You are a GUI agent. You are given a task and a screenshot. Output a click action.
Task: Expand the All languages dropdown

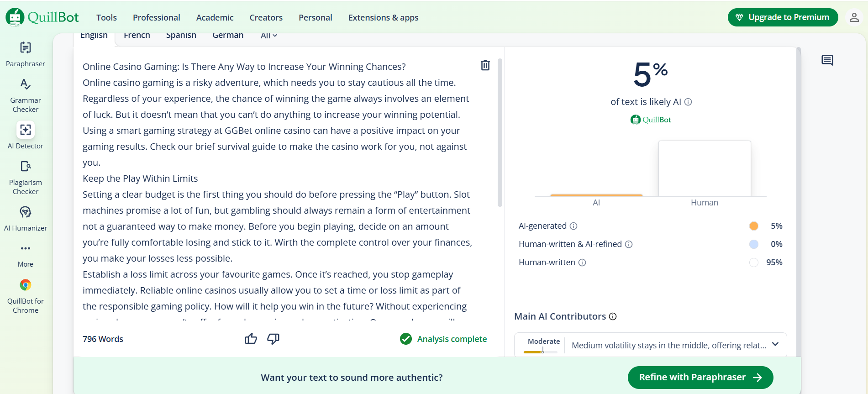point(268,36)
